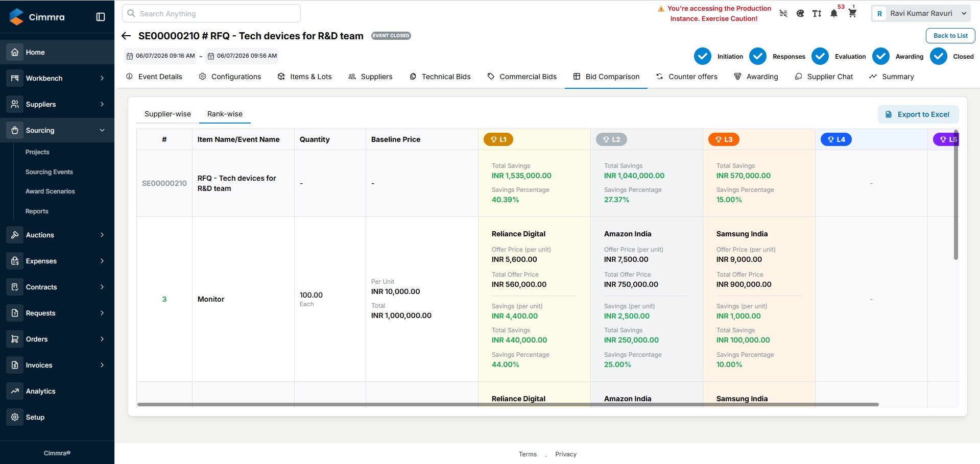This screenshot has width=980, height=464.
Task: Focus the Search Anything field
Action: tap(211, 13)
